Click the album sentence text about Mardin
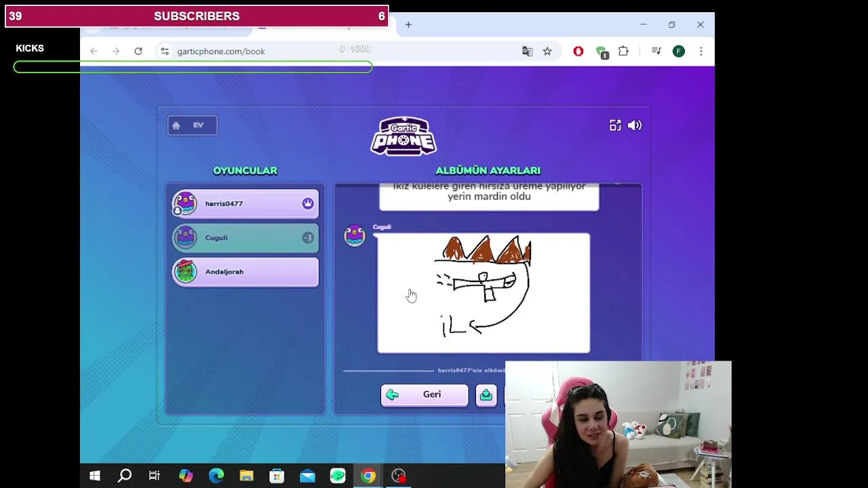 (489, 191)
